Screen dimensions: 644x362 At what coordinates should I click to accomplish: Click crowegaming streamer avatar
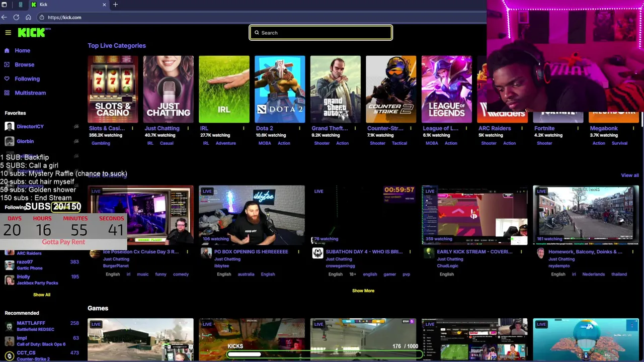pos(317,253)
